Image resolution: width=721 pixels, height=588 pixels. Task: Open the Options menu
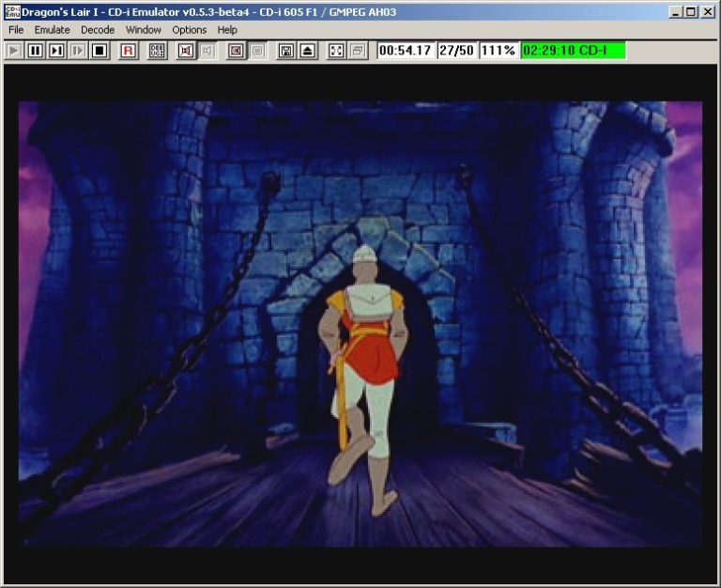pos(189,30)
